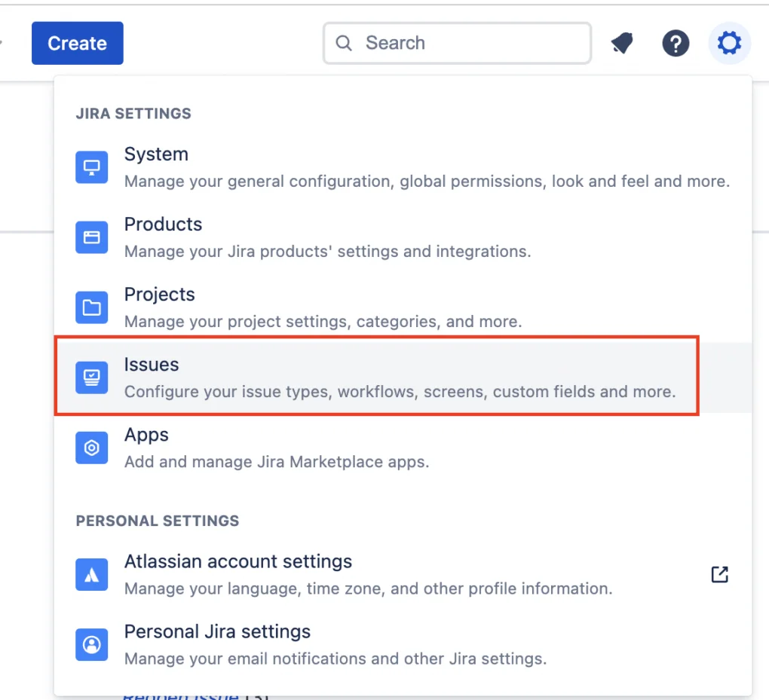The image size is (769, 700).
Task: Click the Personal Jira settings avatar icon
Action: click(92, 644)
